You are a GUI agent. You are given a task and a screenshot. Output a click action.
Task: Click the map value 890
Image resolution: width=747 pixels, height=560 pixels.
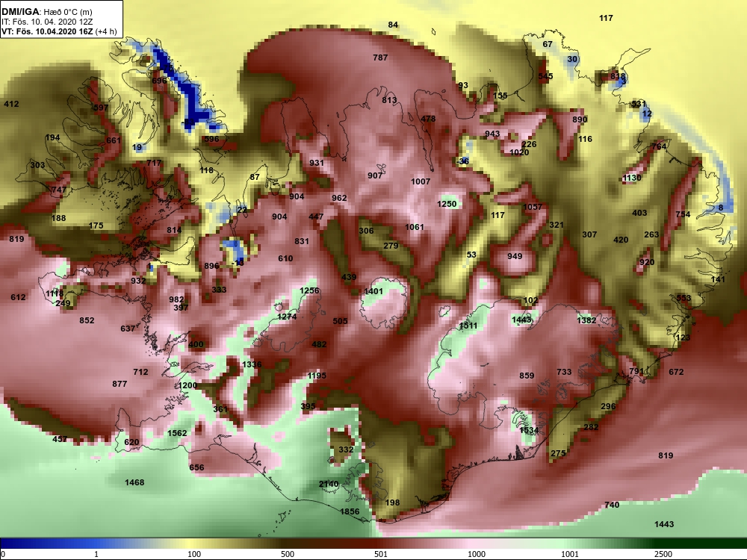pos(580,119)
